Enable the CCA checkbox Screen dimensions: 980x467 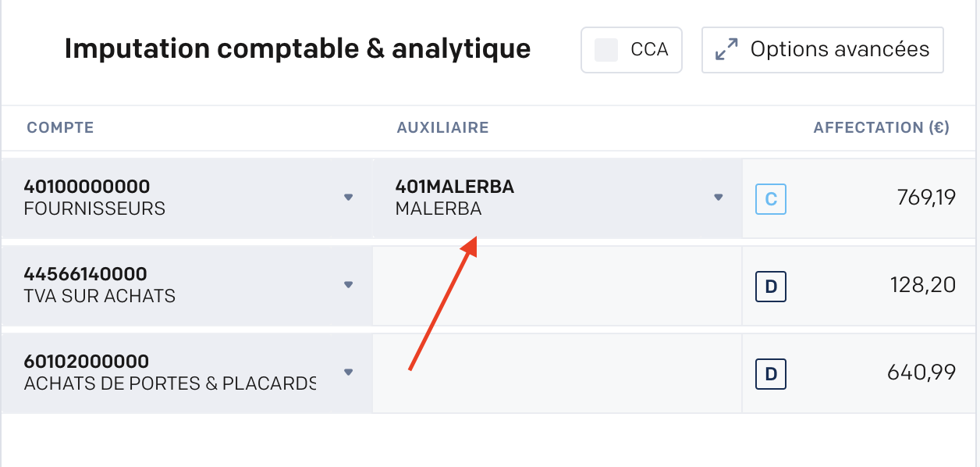(606, 50)
